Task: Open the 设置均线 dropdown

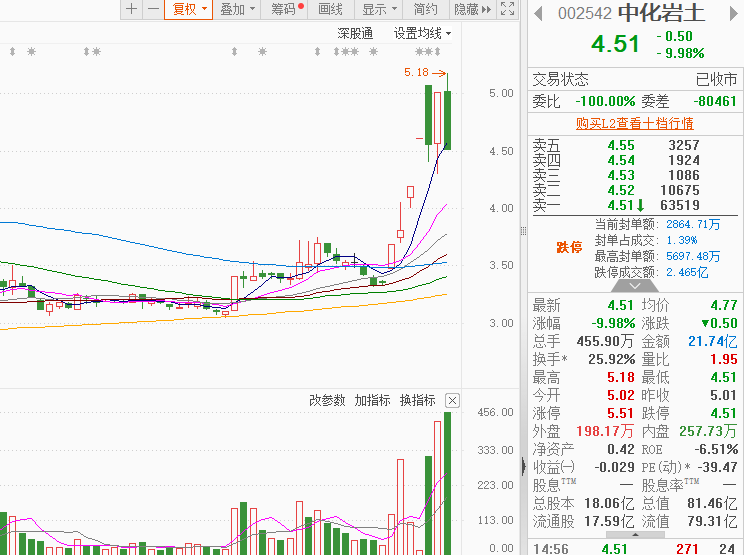Action: 422,34
